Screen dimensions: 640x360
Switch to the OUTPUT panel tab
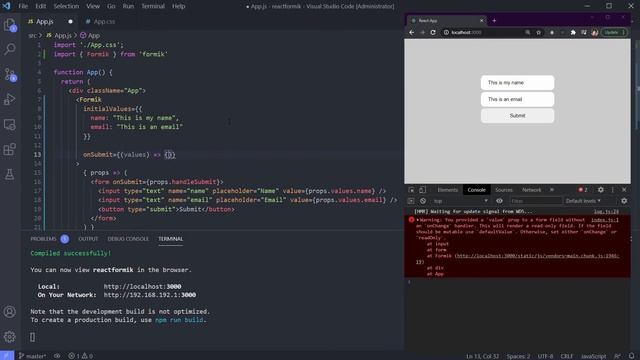(x=88, y=239)
